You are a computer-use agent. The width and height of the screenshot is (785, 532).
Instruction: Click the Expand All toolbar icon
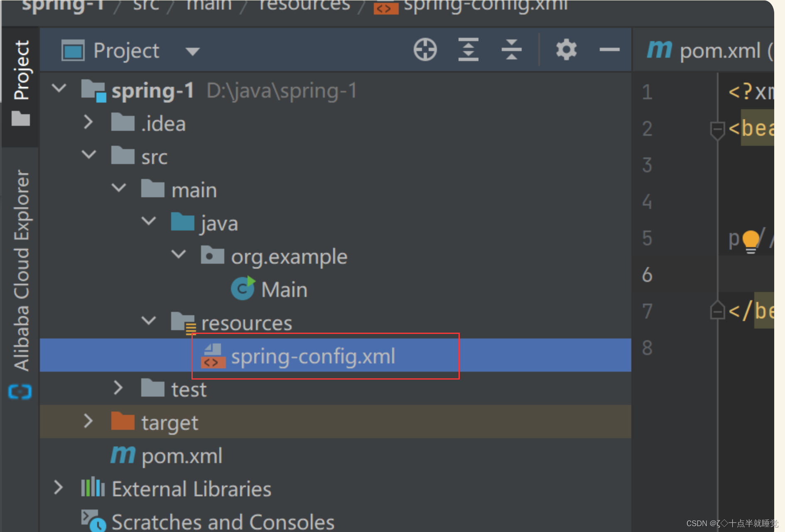click(x=468, y=50)
